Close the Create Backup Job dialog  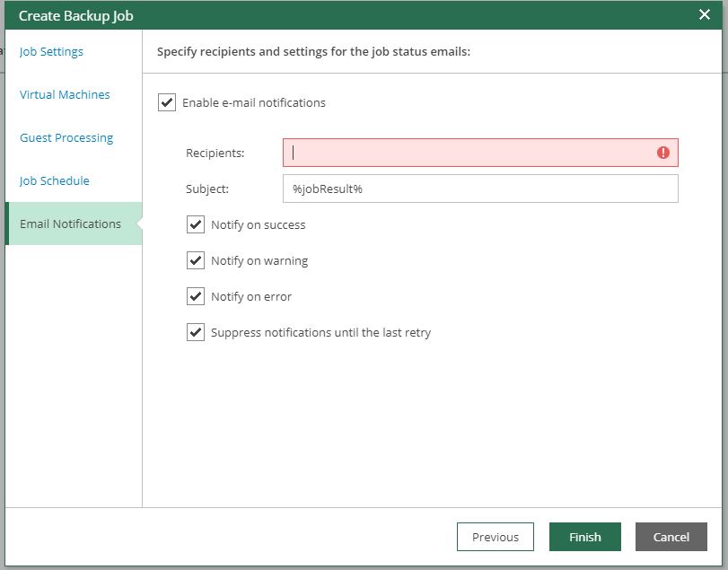[705, 14]
